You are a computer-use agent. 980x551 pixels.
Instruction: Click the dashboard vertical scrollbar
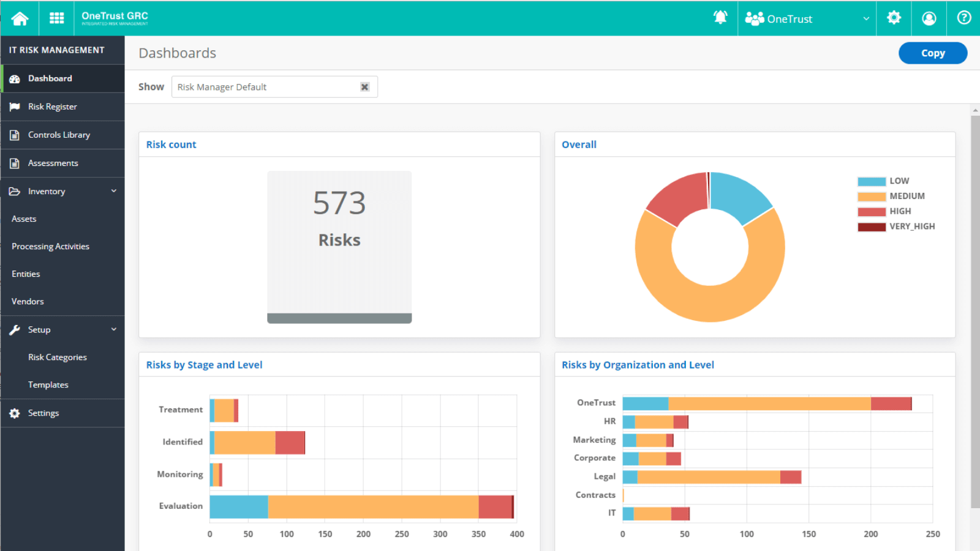pyautogui.click(x=975, y=312)
